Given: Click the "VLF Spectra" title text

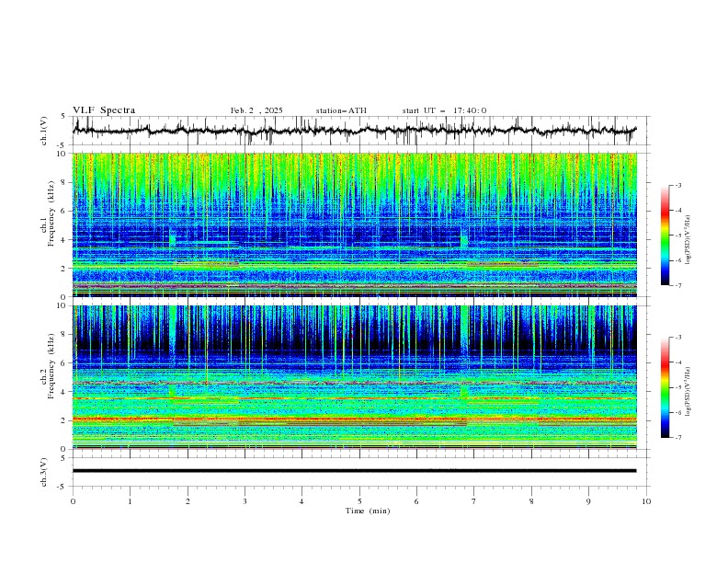Looking at the screenshot, I should pos(104,110).
